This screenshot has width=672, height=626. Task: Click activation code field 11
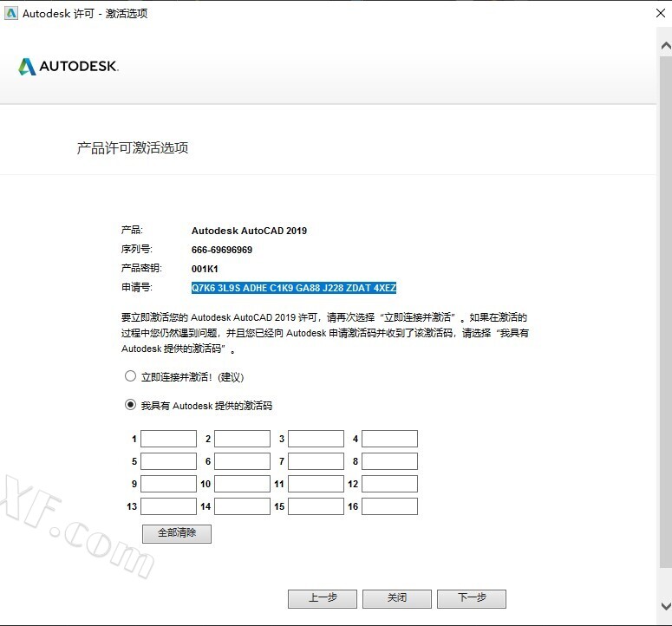316,484
